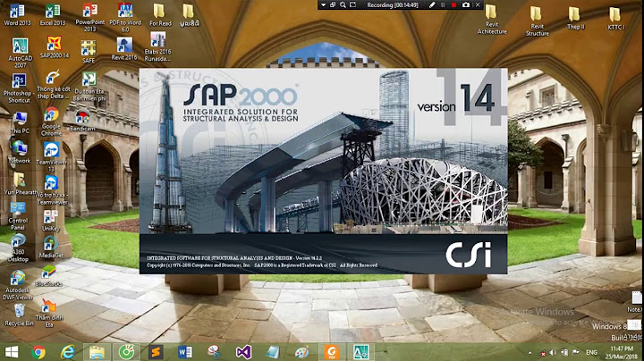Open Chrome from the taskbar
Screen dimensions: 644x361
[38, 352]
